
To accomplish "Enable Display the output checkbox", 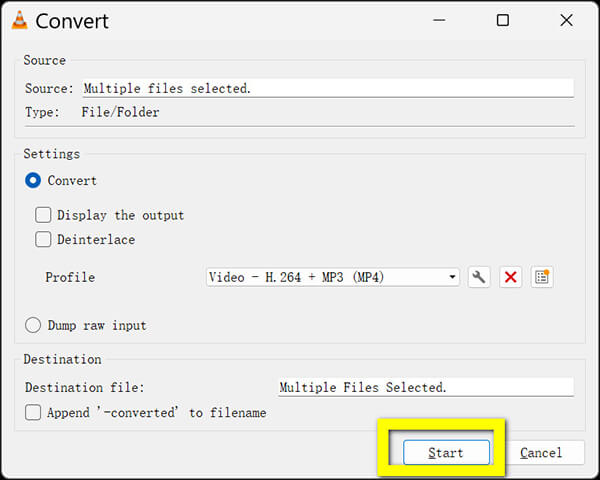I will pyautogui.click(x=43, y=215).
